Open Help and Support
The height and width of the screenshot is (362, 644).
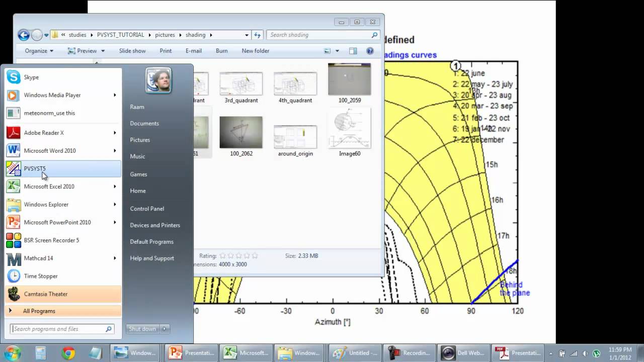152,258
